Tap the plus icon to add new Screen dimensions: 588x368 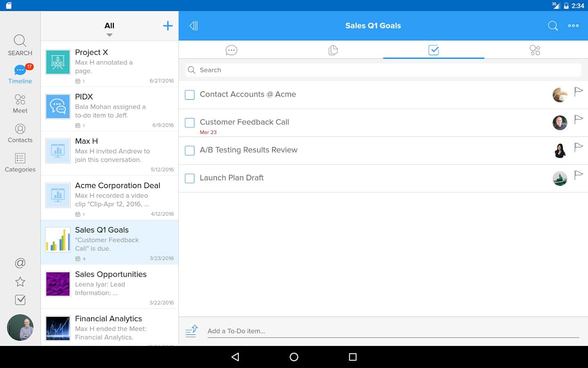click(x=168, y=26)
